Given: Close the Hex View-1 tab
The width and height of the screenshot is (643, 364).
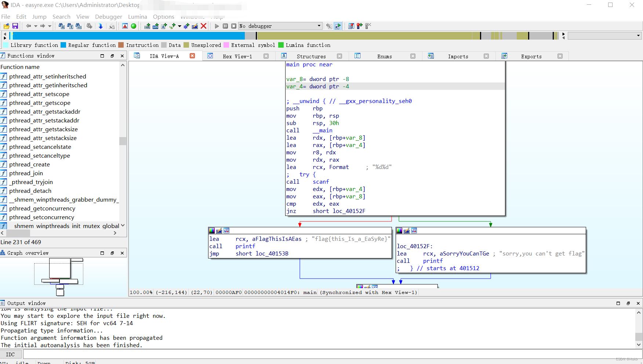Looking at the screenshot, I should coord(266,56).
